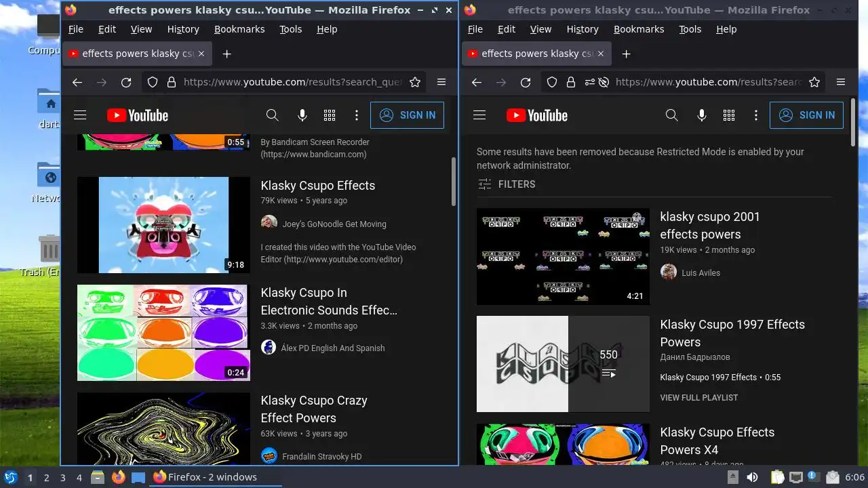Viewport: 868px width, 488px height.
Task: Open Klasky Csupo Effects video title
Action: (x=318, y=186)
